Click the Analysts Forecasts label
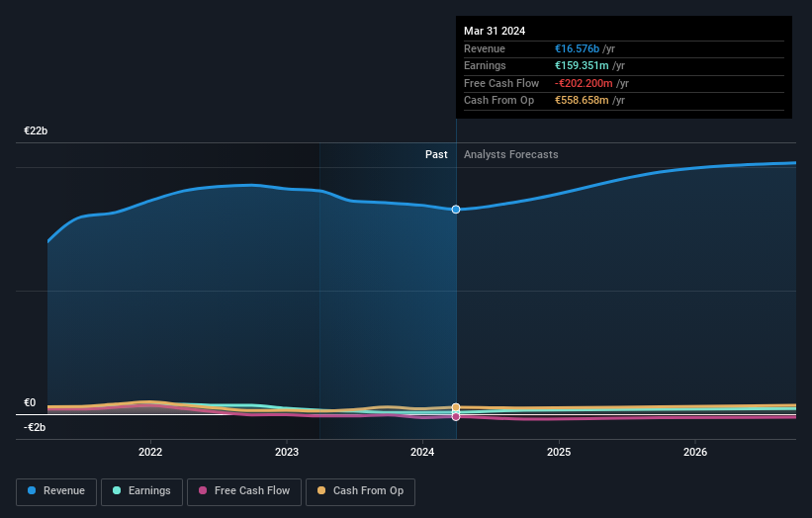Viewport: 812px width, 518px height. pos(511,155)
